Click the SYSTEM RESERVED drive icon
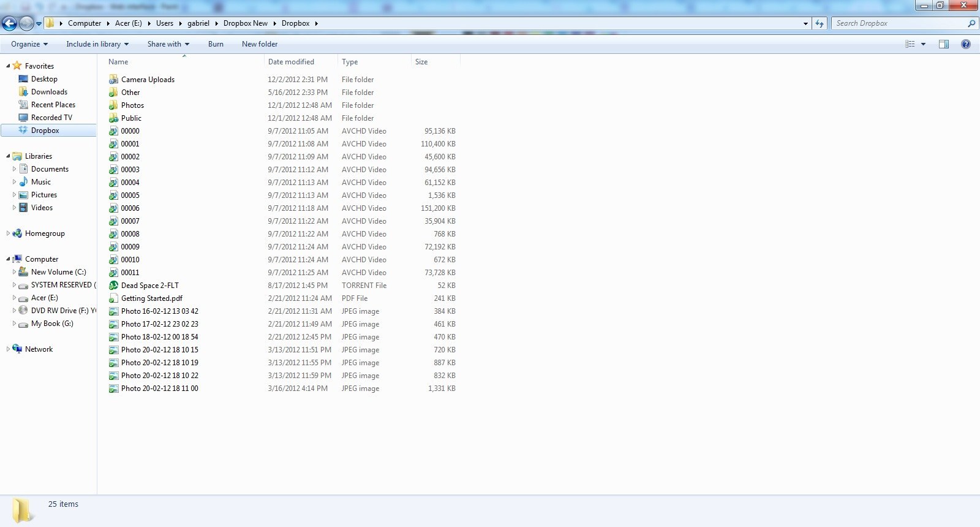 click(x=23, y=285)
